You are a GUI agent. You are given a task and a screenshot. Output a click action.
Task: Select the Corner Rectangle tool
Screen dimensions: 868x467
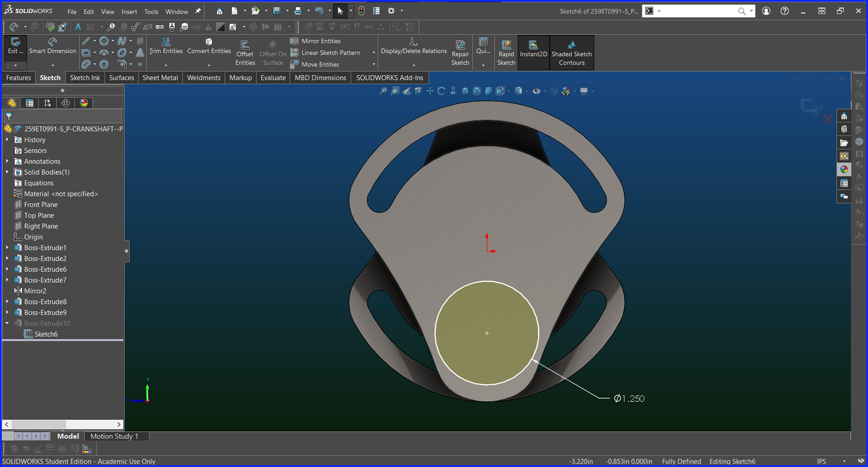(x=86, y=53)
